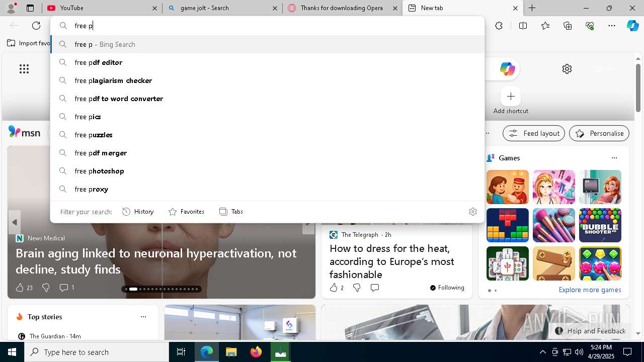Open 'How to dress for the heat' headline

click(x=391, y=261)
